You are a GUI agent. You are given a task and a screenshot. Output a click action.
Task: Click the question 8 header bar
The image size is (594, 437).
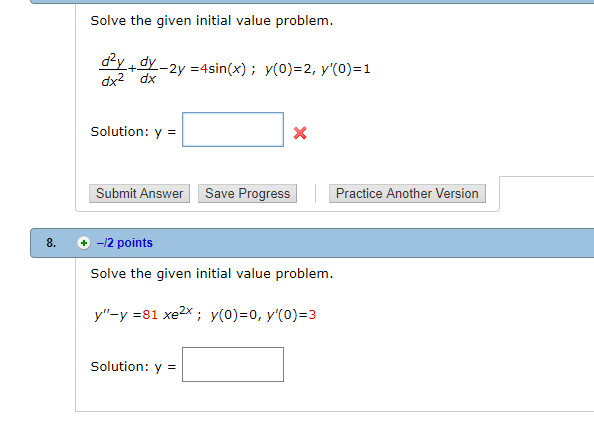pyautogui.click(x=312, y=243)
